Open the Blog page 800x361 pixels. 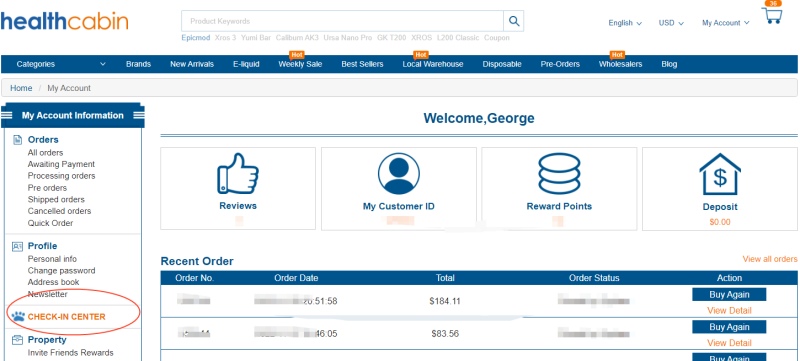pos(669,64)
